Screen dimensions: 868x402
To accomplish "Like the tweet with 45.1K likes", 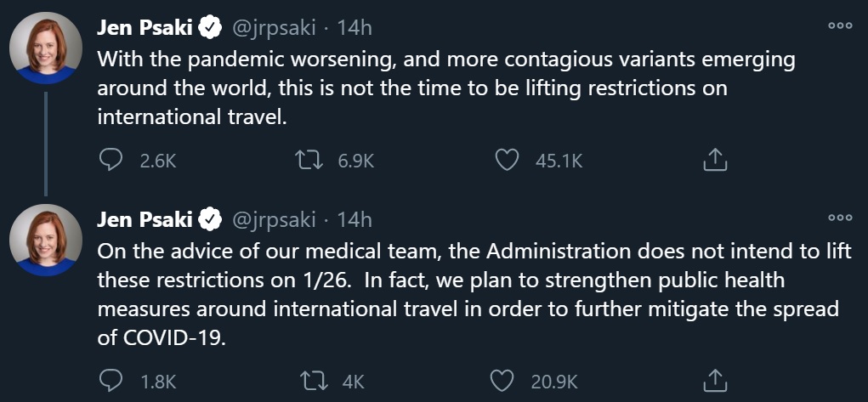I will tap(508, 160).
